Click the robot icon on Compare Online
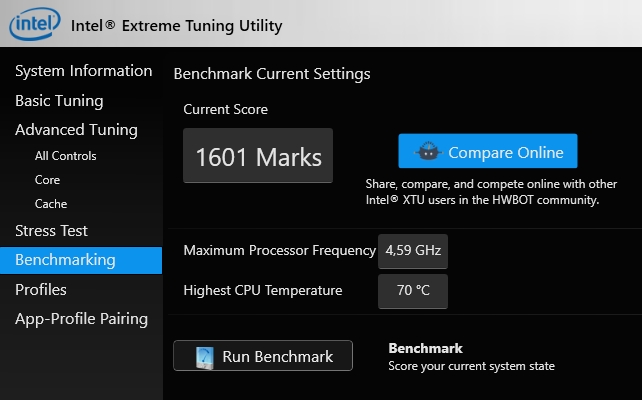Image resolution: width=642 pixels, height=400 pixels. 428,153
